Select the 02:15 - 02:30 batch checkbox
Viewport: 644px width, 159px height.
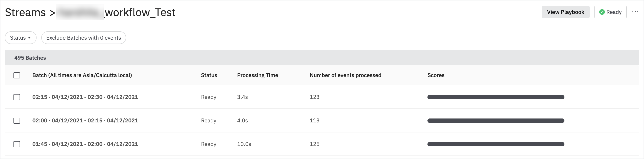coord(17,97)
